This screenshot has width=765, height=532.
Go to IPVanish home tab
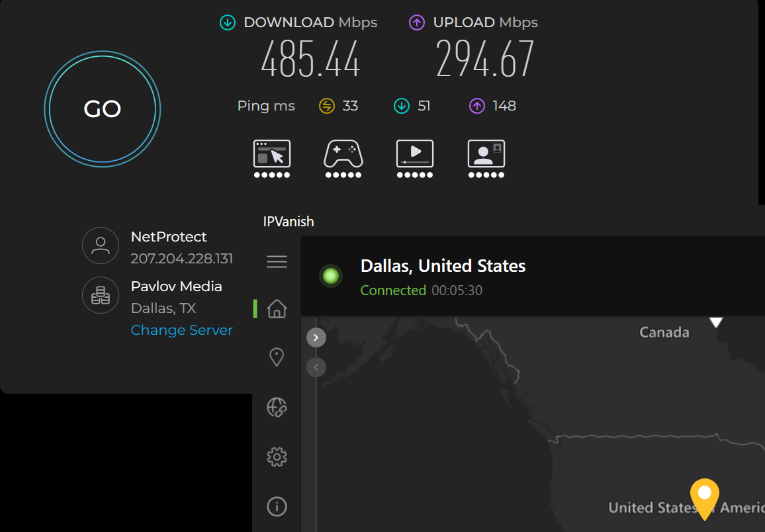[x=277, y=308]
